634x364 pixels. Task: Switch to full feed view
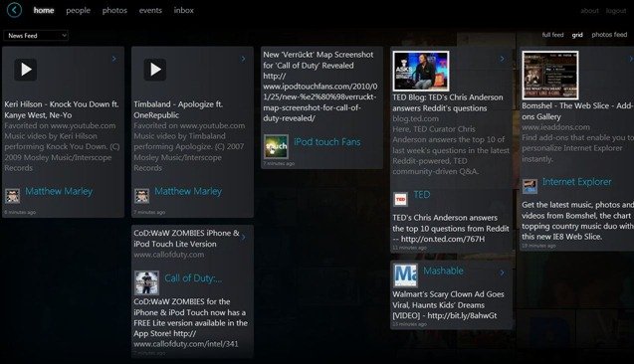tap(552, 35)
